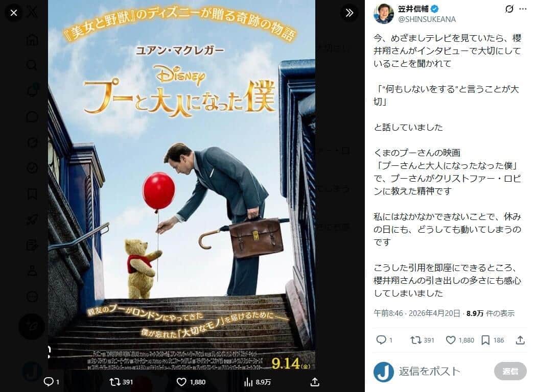Open the 笠井信輔 profile avatar
The image size is (535, 392).
pyautogui.click(x=384, y=14)
